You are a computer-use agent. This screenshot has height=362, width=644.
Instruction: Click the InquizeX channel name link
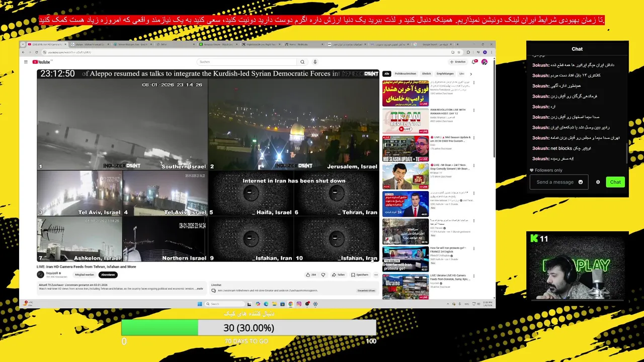point(52,273)
